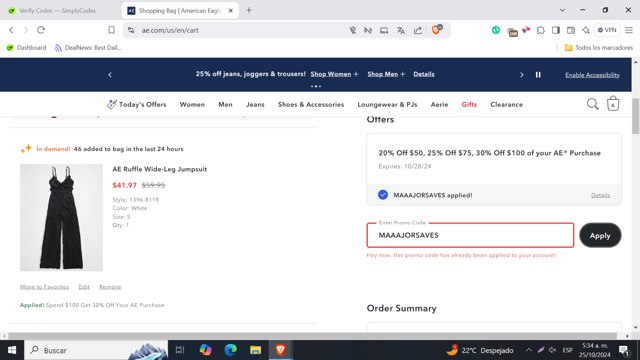Open the DealNews bookmark

[x=88, y=48]
